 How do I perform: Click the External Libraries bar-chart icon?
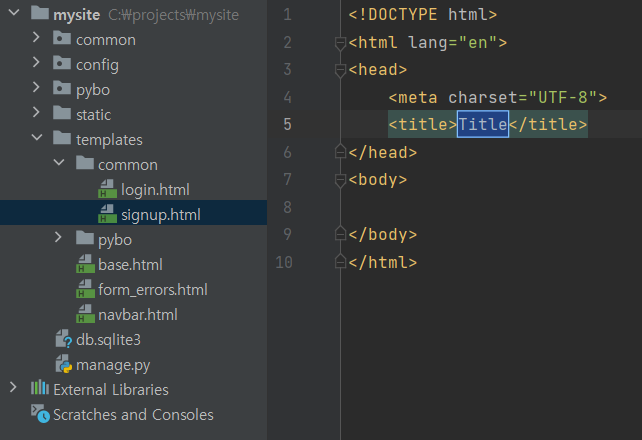(x=40, y=387)
